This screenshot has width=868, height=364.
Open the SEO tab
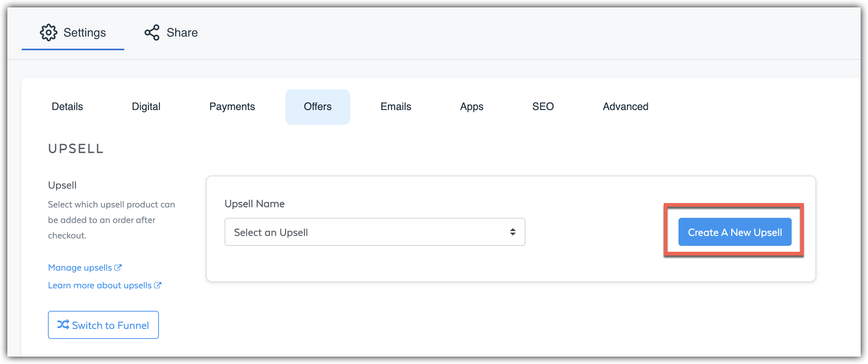pyautogui.click(x=543, y=107)
